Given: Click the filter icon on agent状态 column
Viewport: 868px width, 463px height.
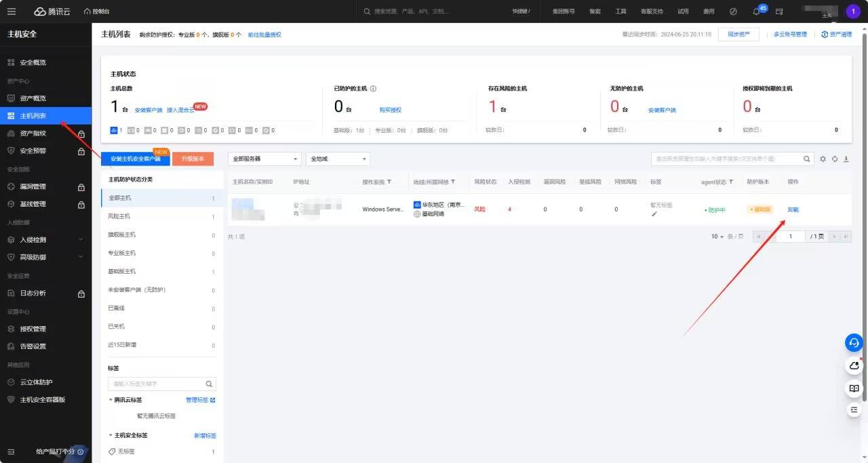Looking at the screenshot, I should click(731, 182).
